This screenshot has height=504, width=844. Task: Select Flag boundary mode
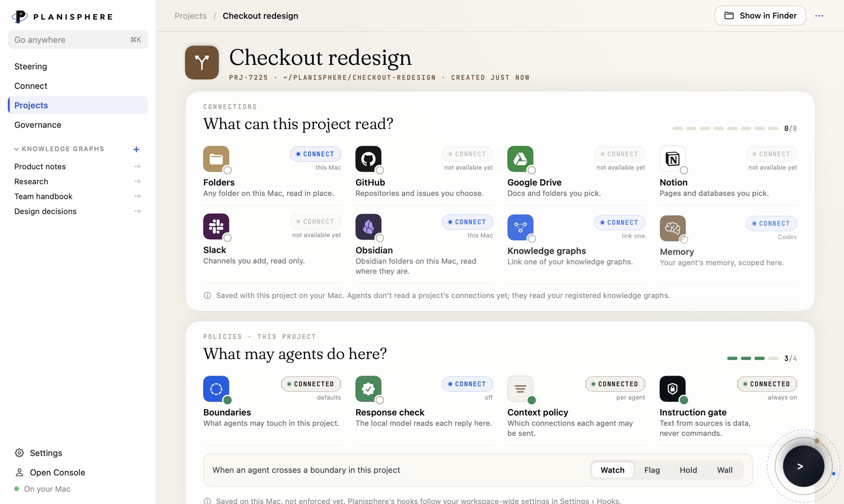(652, 470)
